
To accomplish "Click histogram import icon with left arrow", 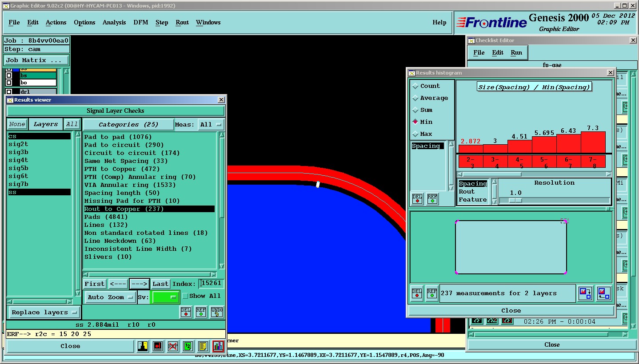I will (603, 293).
